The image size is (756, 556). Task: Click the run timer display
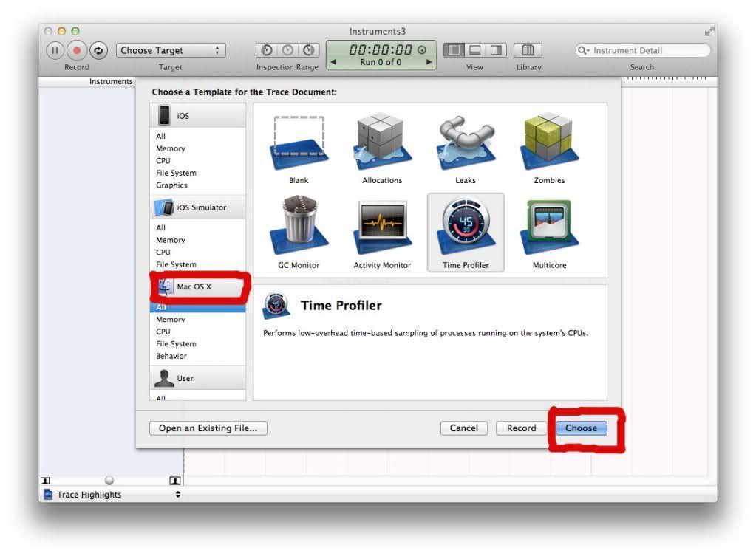coord(381,49)
